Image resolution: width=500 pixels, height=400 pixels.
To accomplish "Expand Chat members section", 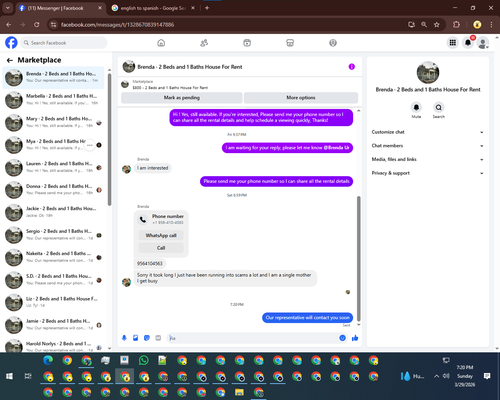I will click(428, 146).
